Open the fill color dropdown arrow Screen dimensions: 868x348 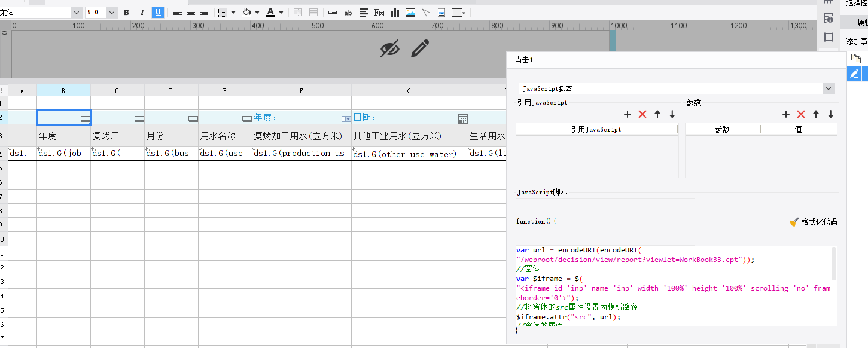click(257, 13)
